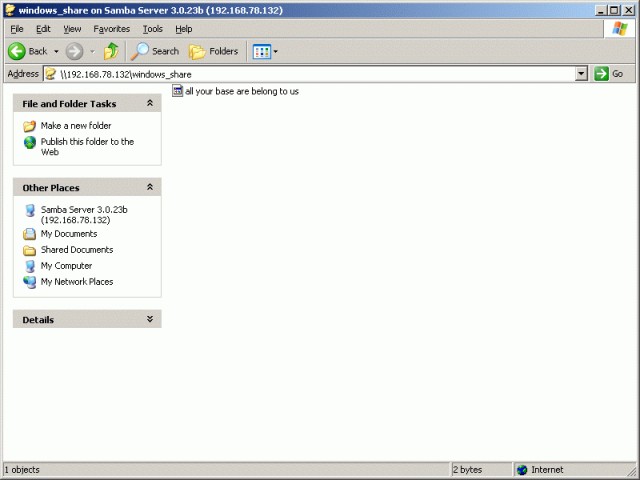The height and width of the screenshot is (480, 640).
Task: Click the Windows flag logo
Action: [620, 29]
